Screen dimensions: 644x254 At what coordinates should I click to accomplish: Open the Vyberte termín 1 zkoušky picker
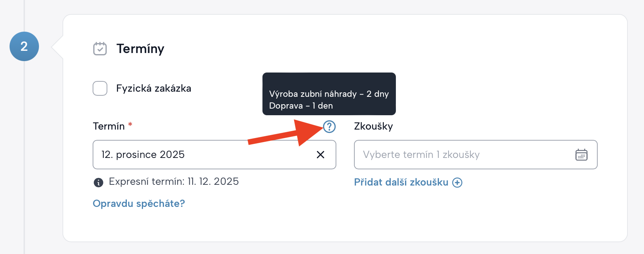click(463, 155)
